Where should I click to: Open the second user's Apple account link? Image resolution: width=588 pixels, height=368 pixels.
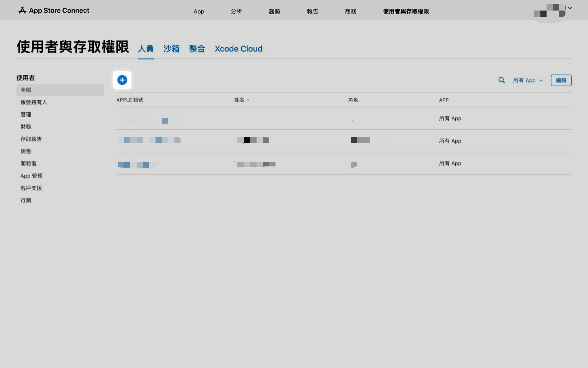tap(149, 140)
